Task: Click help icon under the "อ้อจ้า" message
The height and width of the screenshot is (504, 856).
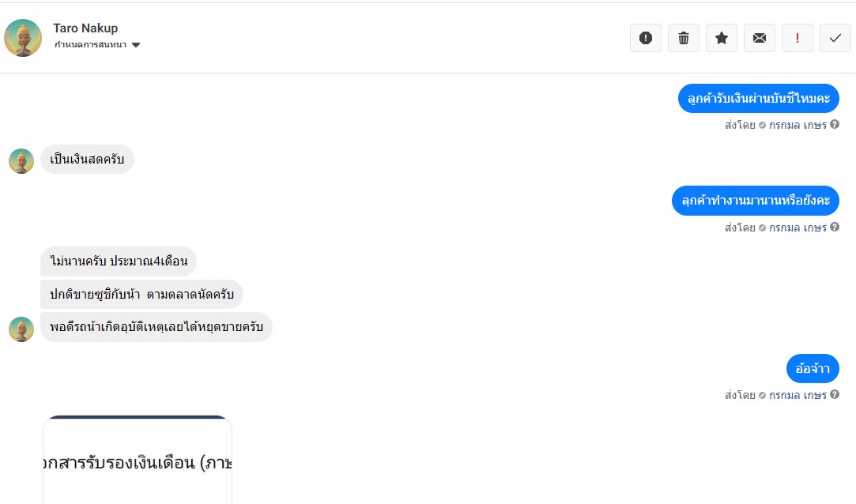Action: point(835,395)
